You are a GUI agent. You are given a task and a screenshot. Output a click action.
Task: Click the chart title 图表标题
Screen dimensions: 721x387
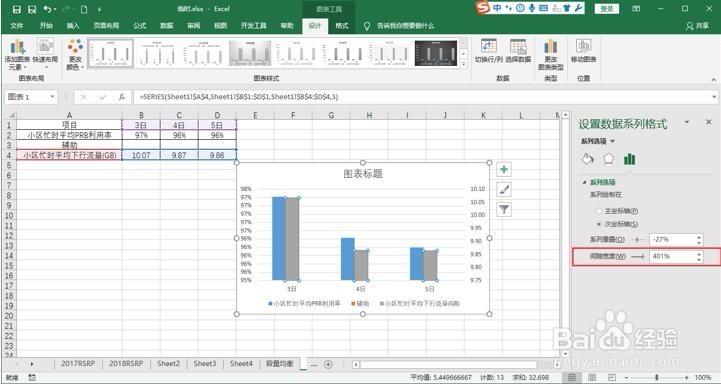tap(363, 174)
